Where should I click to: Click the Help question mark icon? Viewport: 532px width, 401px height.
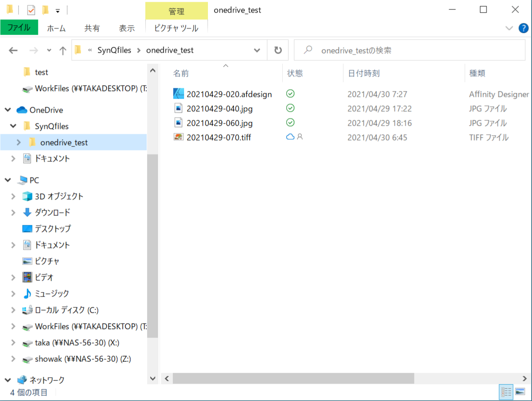pos(523,28)
